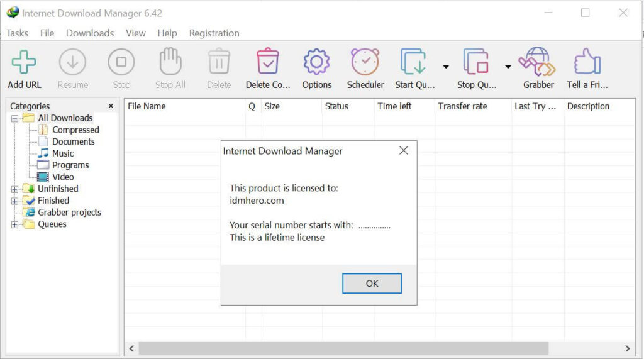Sort by the Last Try column header
The width and height of the screenshot is (644, 359).
pyautogui.click(x=538, y=106)
